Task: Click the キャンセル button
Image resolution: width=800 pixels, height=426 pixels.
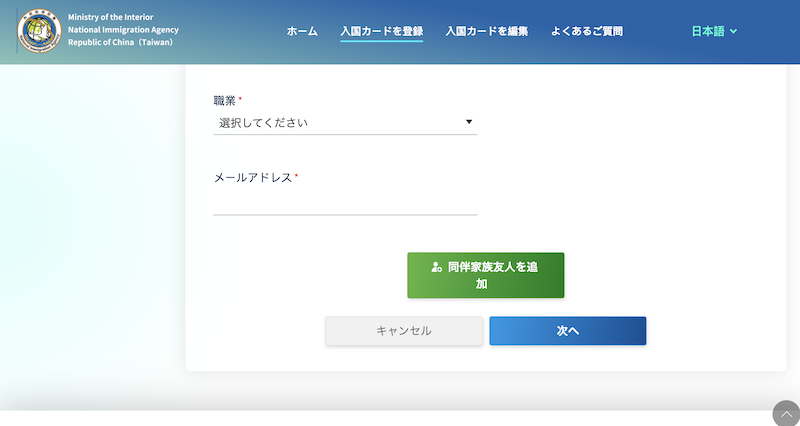Action: 404,331
